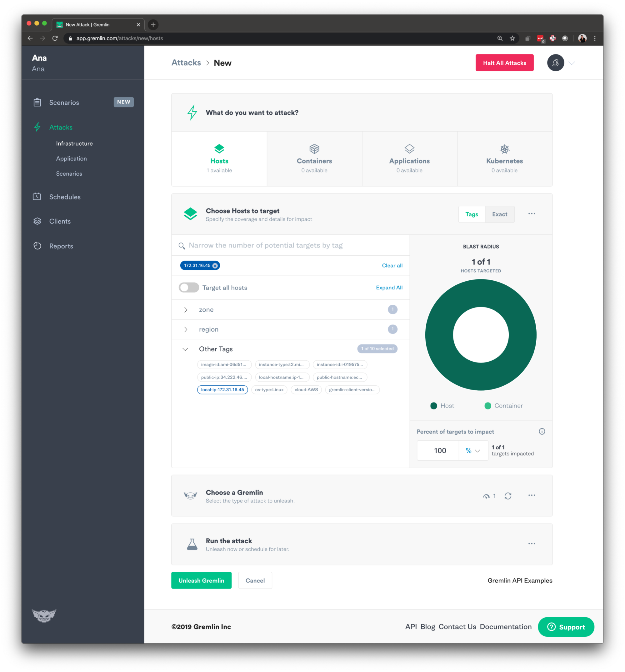Click the refresh icon in Choose a Gremlin
Image resolution: width=625 pixels, height=672 pixels.
[508, 496]
